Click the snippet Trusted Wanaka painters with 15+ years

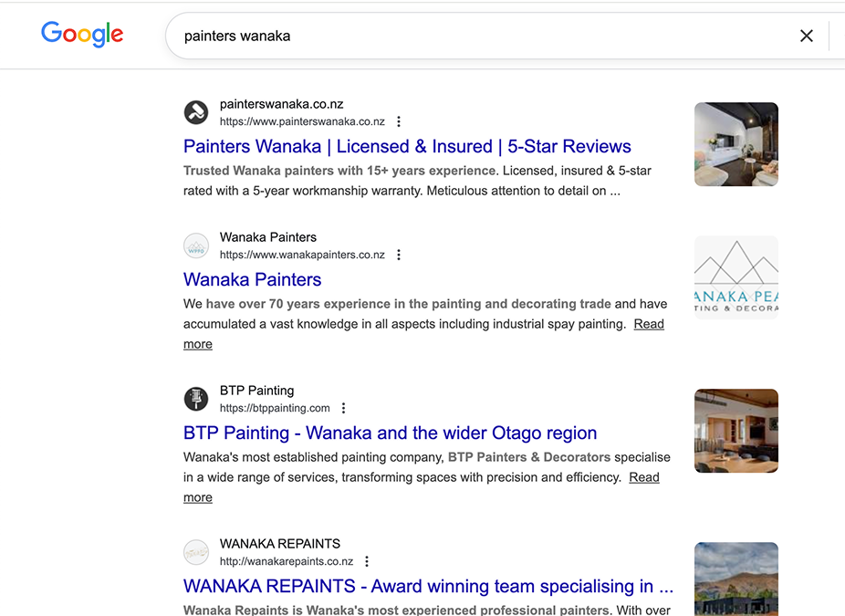click(417, 181)
